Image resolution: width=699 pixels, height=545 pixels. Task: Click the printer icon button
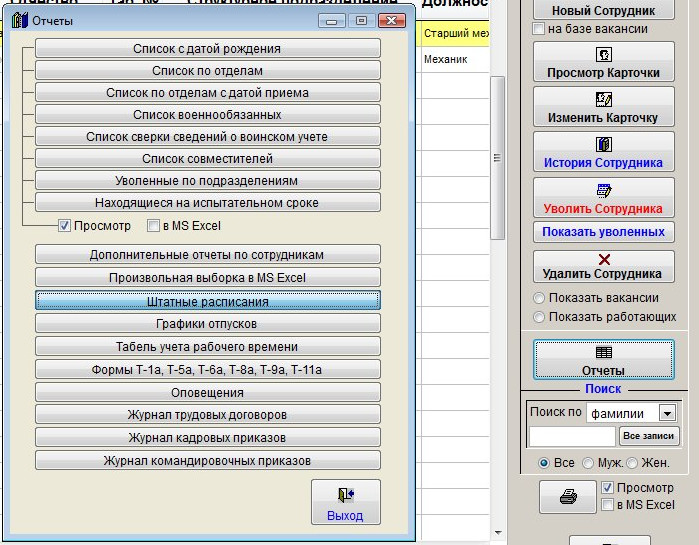(x=568, y=496)
